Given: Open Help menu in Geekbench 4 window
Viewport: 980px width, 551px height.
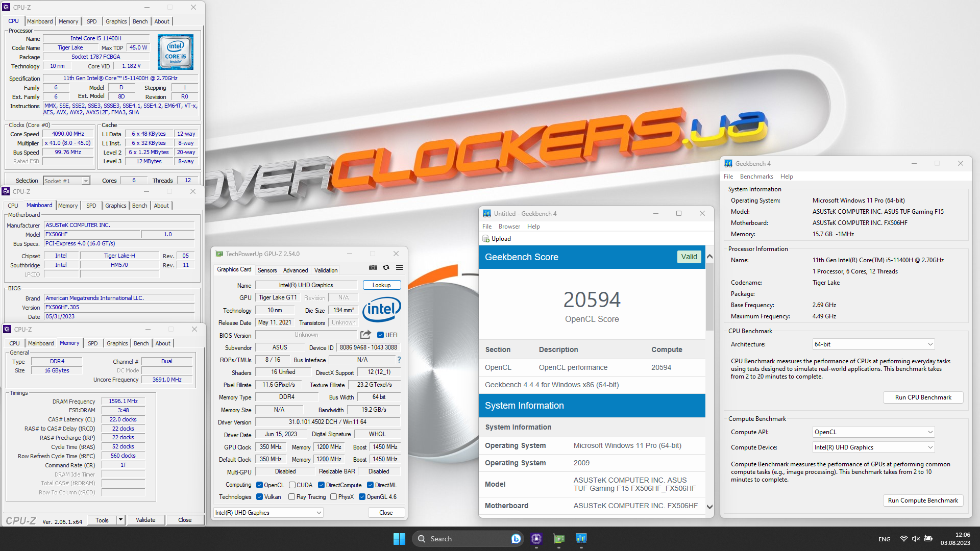Looking at the screenshot, I should click(787, 177).
